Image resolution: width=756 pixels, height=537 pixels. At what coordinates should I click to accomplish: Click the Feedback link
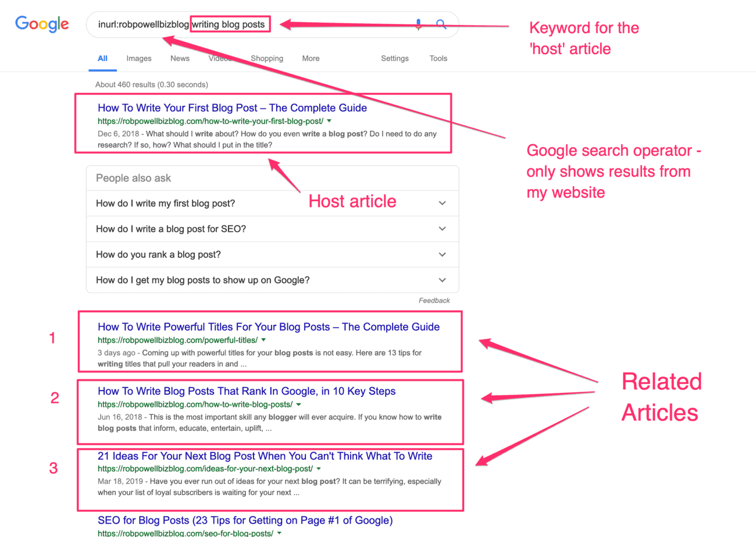[x=434, y=300]
